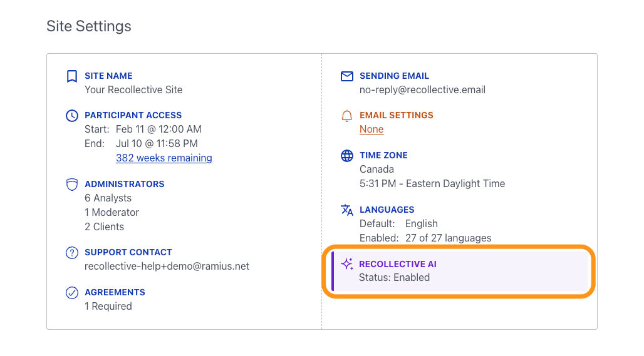Viewport: 644px width, 356px height.
Task: Click the clock icon for Participant Access
Action: (x=72, y=116)
